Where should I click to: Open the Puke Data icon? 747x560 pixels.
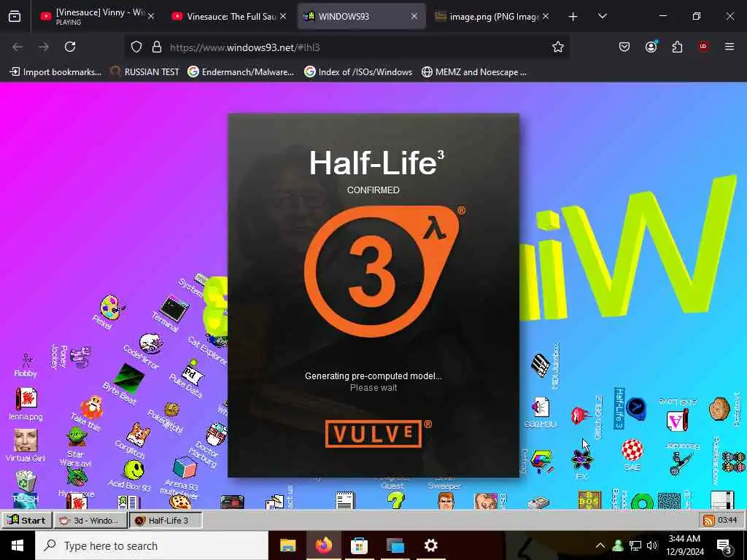click(193, 374)
